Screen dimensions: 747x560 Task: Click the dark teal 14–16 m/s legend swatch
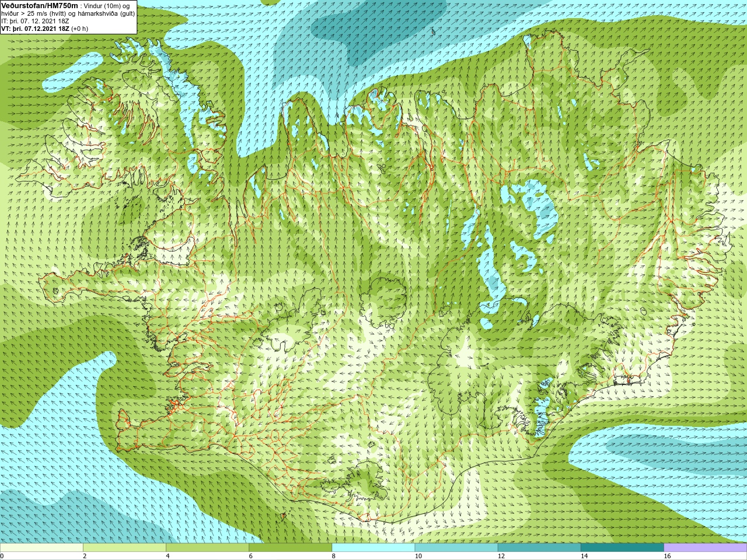[622, 548]
